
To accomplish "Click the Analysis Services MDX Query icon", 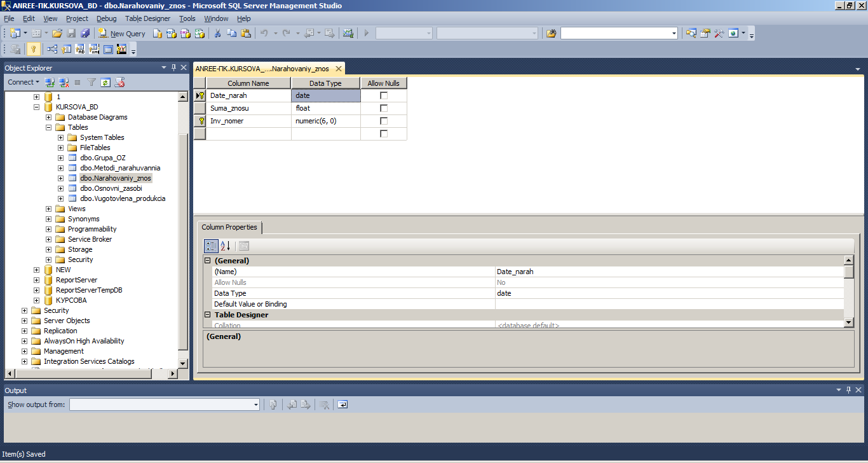I will pyautogui.click(x=172, y=33).
